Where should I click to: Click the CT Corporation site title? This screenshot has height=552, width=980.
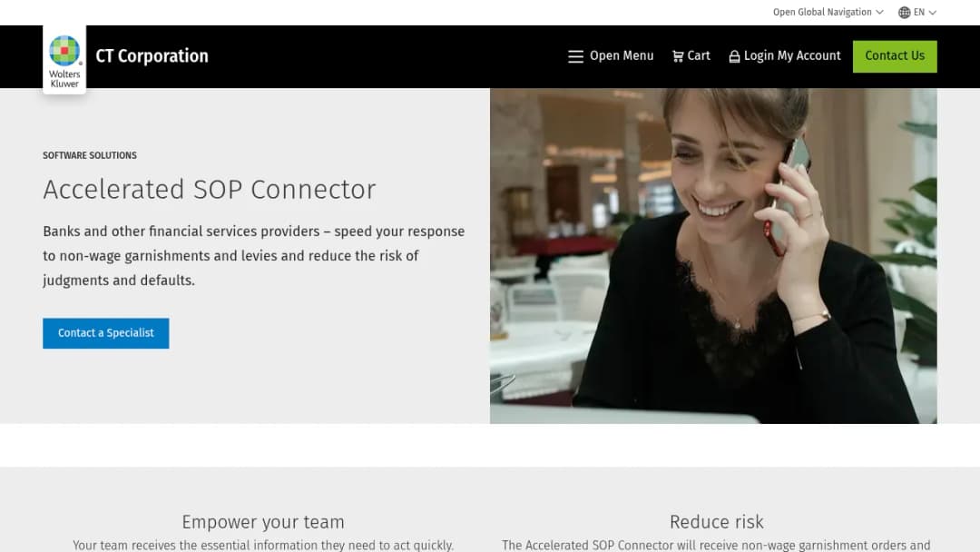pyautogui.click(x=152, y=56)
